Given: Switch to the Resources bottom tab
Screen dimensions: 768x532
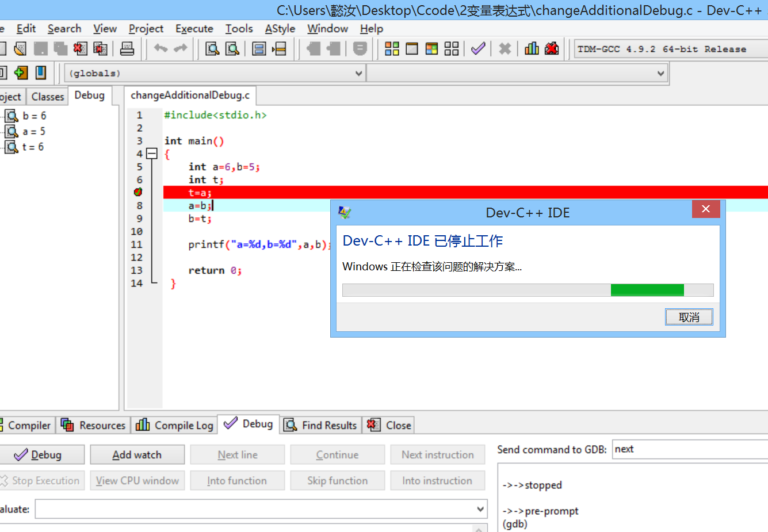Looking at the screenshot, I should (93, 425).
